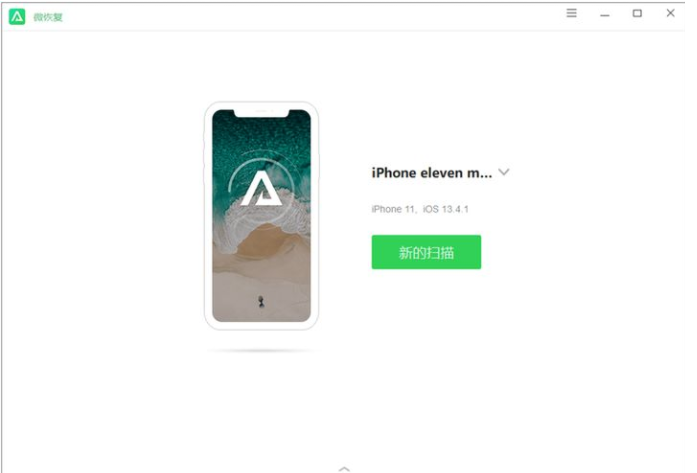This screenshot has height=473, width=697.
Task: Minimize the window with the dash icon
Action: (605, 16)
